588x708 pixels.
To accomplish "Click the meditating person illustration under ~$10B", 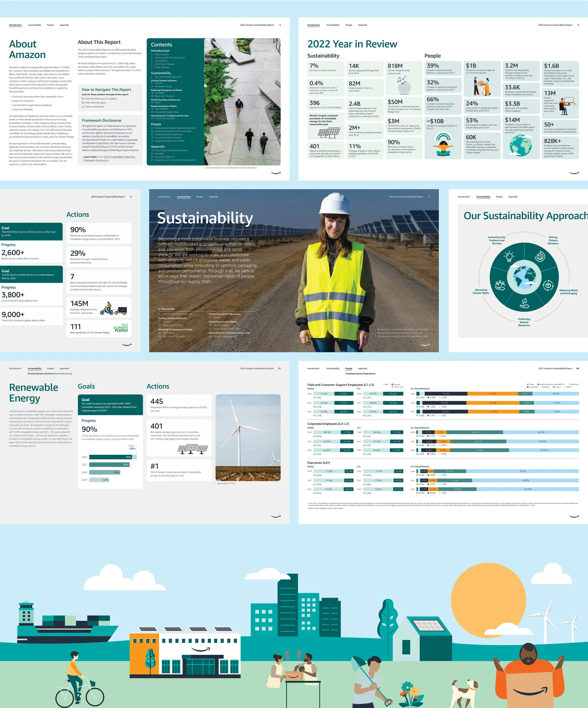I will point(443,144).
